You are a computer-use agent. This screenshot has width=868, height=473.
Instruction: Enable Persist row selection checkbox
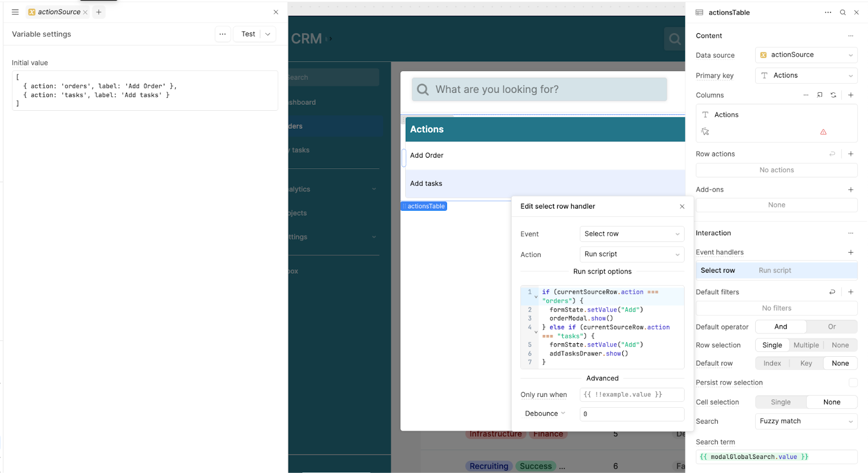coord(853,383)
